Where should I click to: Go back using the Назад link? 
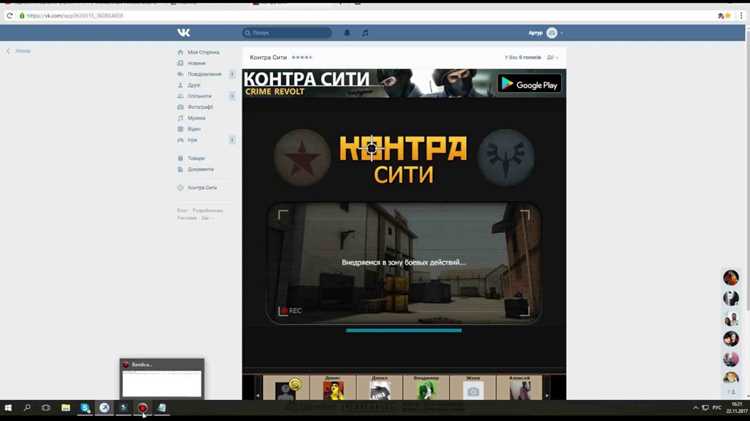(19, 51)
